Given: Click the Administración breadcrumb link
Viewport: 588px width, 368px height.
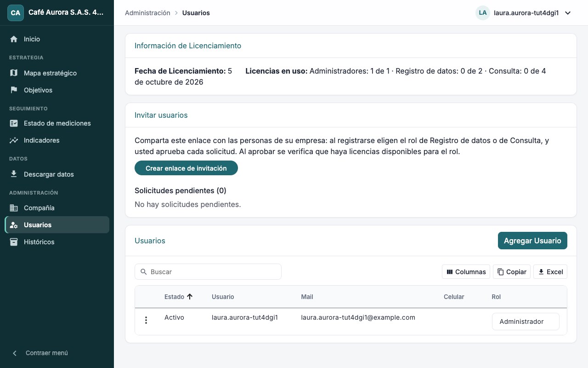Looking at the screenshot, I should tap(147, 13).
